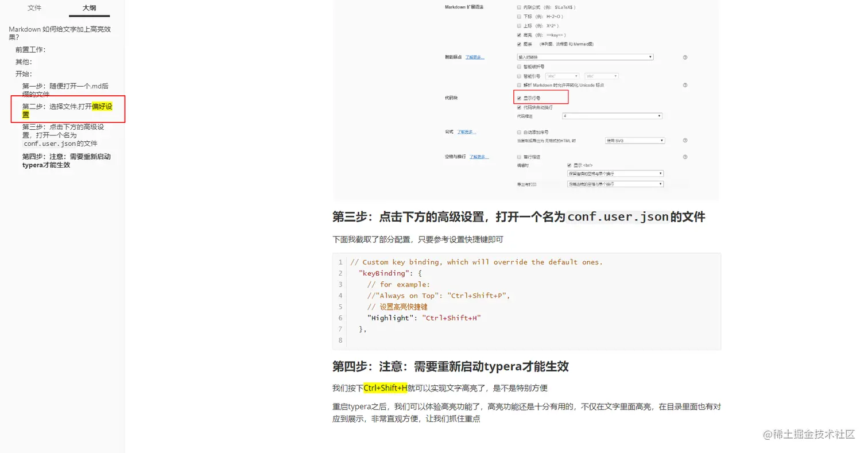
Task: Open the second 智能引号 'abc' dropdown
Action: pyautogui.click(x=602, y=76)
